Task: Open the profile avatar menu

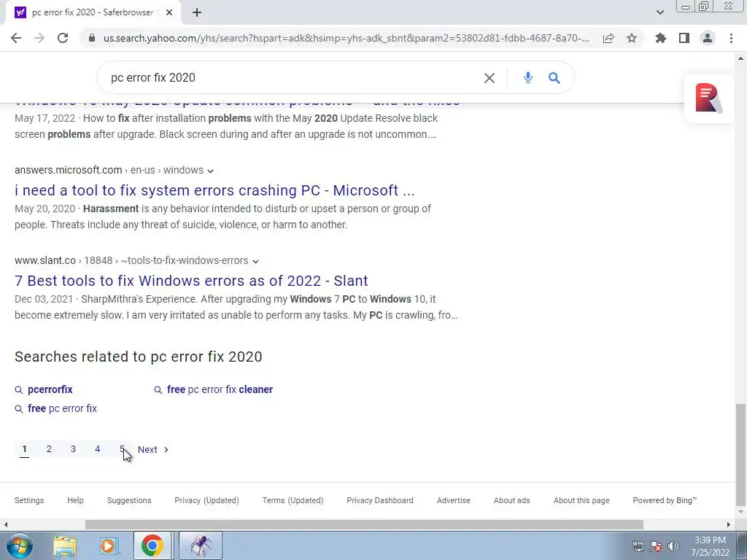Action: pyautogui.click(x=708, y=38)
